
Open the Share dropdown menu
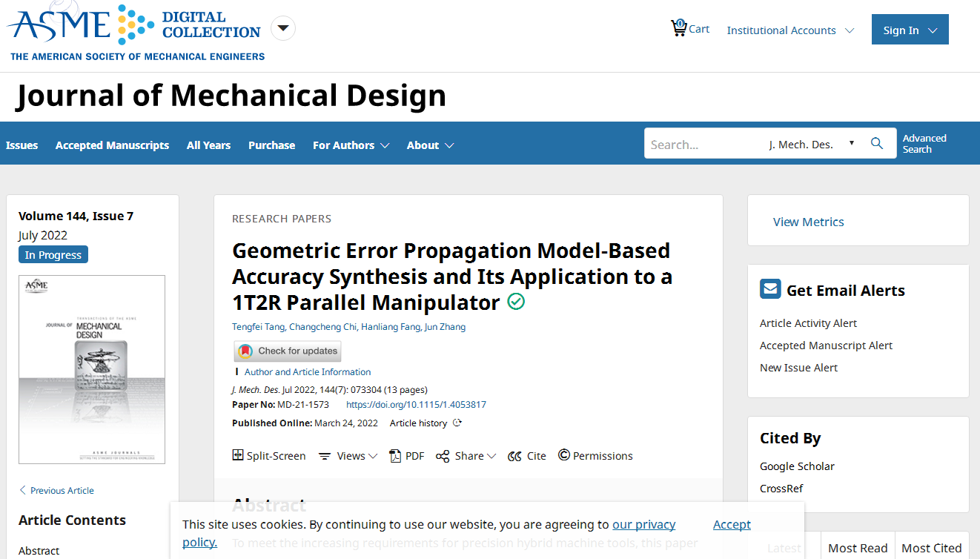(466, 456)
